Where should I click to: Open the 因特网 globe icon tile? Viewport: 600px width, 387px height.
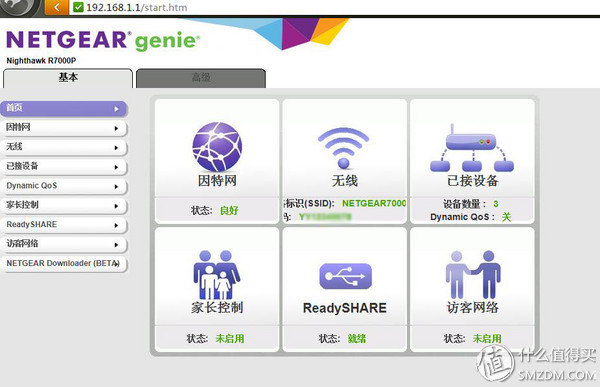pyautogui.click(x=217, y=147)
